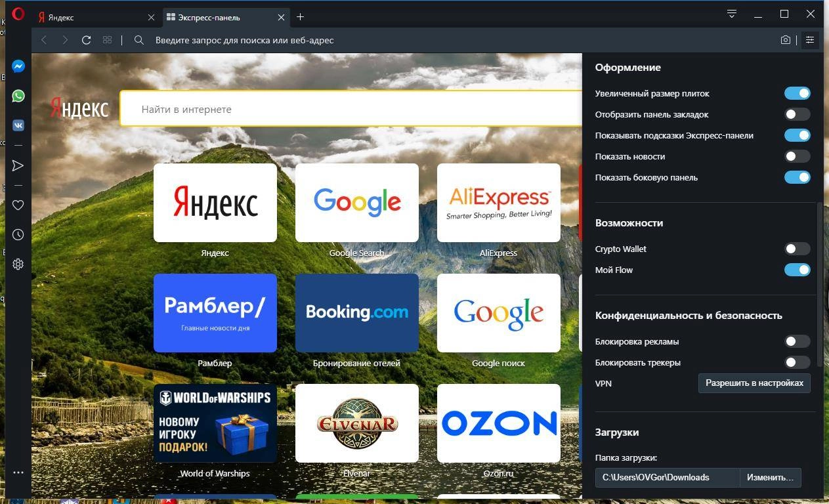Click the Папка загрузки label
Image resolution: width=829 pixels, height=504 pixels.
click(626, 458)
